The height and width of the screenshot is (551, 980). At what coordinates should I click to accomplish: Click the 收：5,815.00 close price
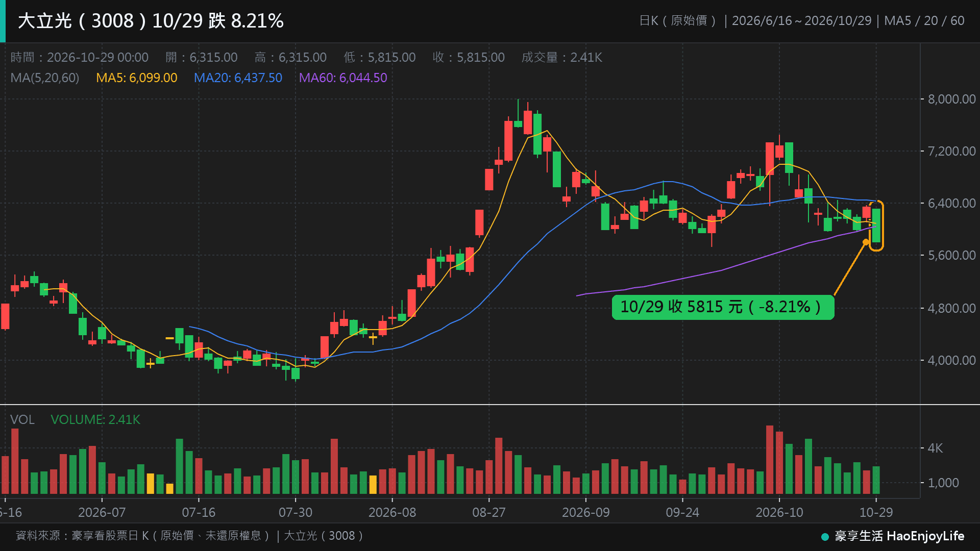coord(469,57)
